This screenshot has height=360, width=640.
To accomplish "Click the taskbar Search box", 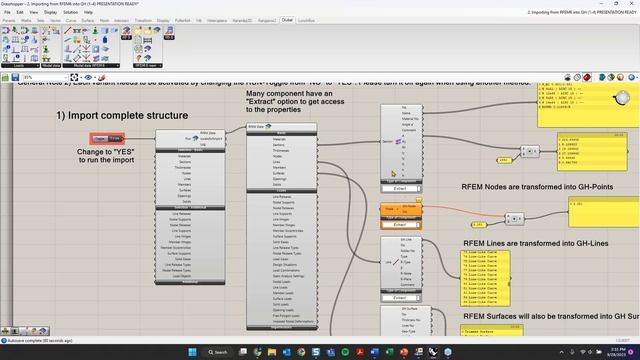I will coord(218,352).
